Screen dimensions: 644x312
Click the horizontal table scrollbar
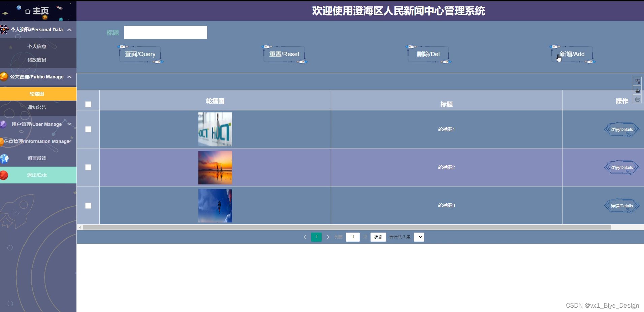[347, 228]
